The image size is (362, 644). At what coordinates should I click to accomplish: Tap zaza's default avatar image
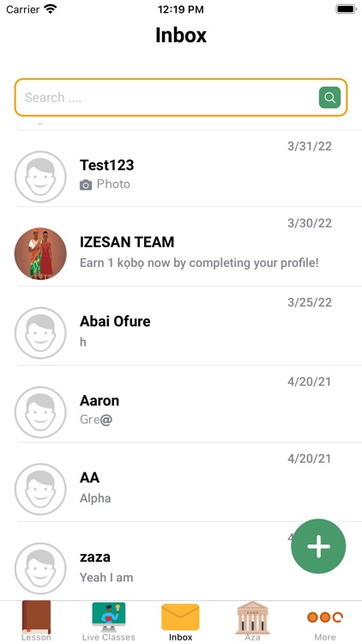tap(40, 568)
